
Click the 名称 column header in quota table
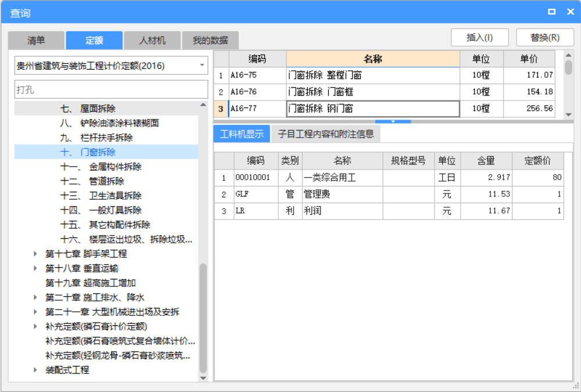[373, 59]
